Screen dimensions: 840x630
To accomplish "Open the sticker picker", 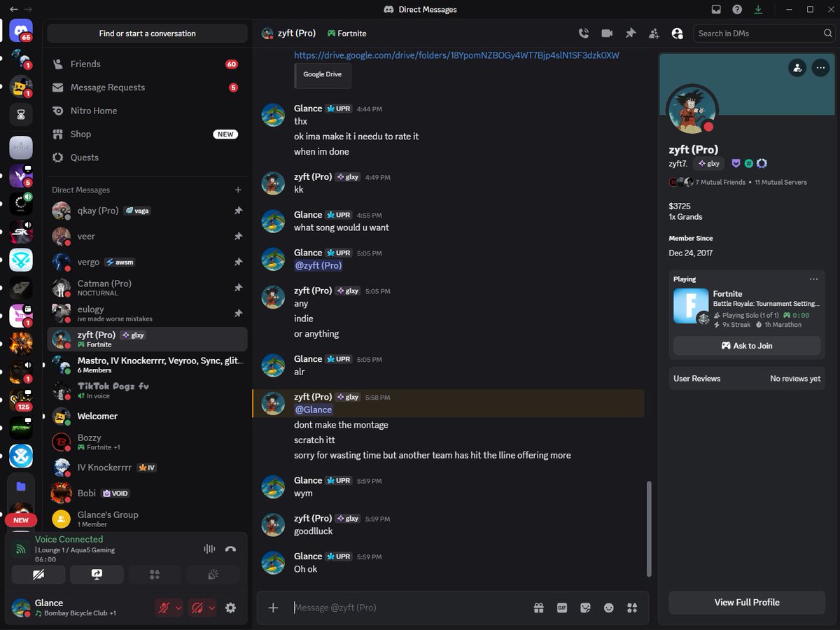I will [585, 608].
